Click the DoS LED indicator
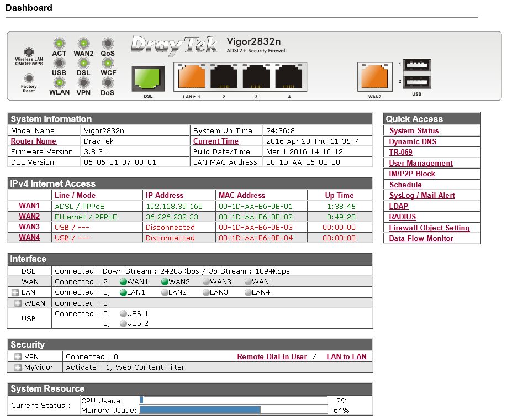 [x=108, y=82]
